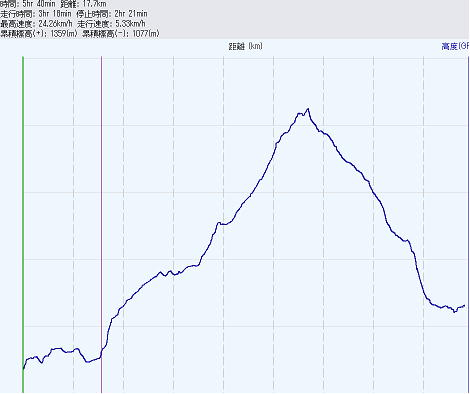Image resolution: width=470 pixels, height=394 pixels.
Task: Select the shoulder bump on the descent slope
Action: (x=406, y=240)
